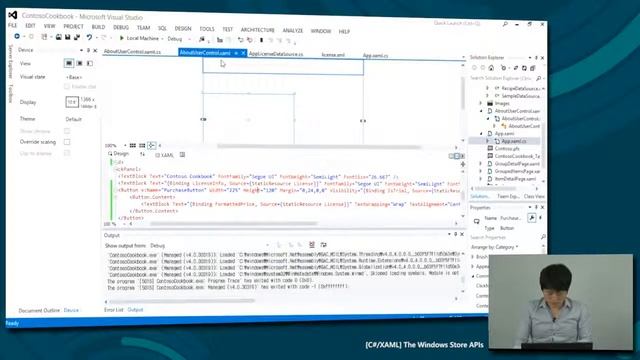Open the FILE menu

tap(12, 25)
